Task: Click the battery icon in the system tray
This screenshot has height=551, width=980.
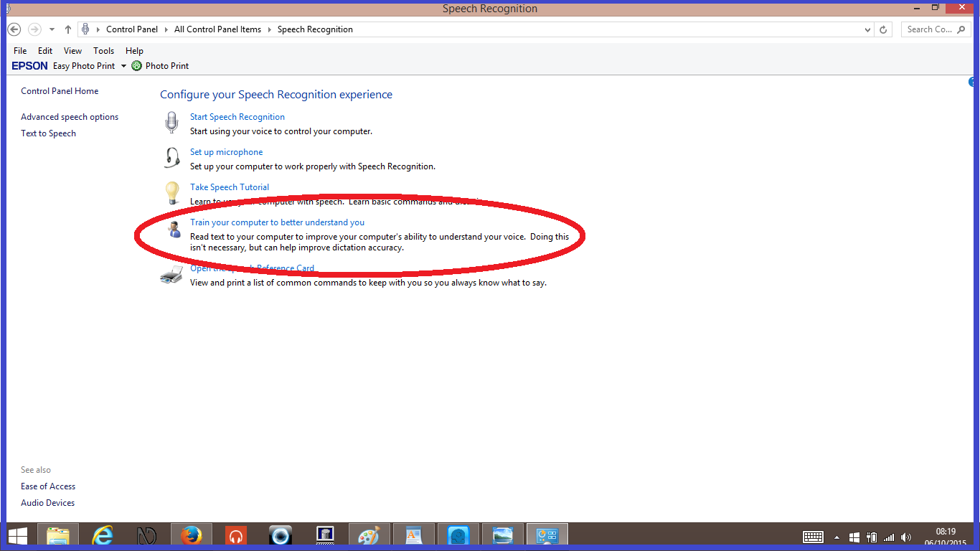Action: (872, 537)
